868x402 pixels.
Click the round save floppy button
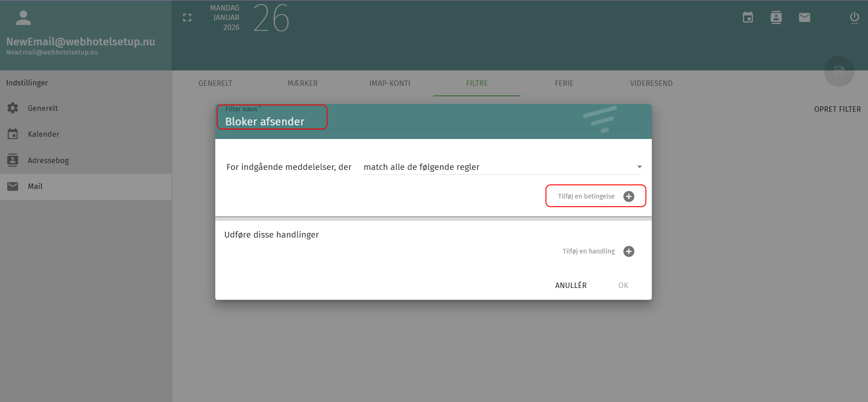point(838,71)
